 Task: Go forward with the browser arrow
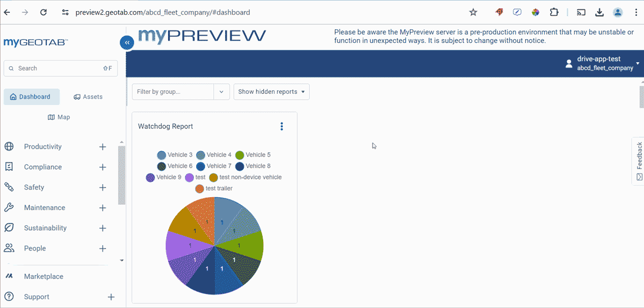click(x=25, y=12)
